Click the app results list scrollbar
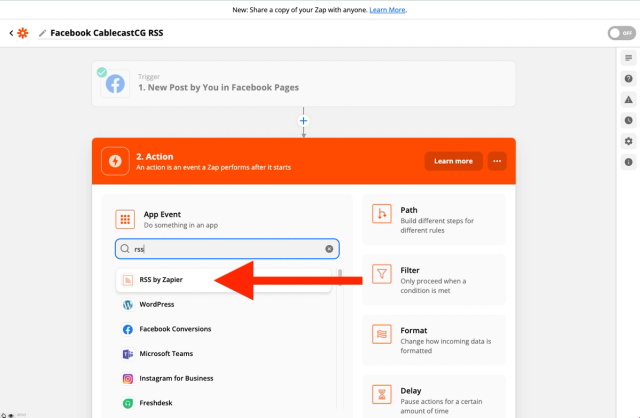640x418 pixels. pyautogui.click(x=340, y=277)
